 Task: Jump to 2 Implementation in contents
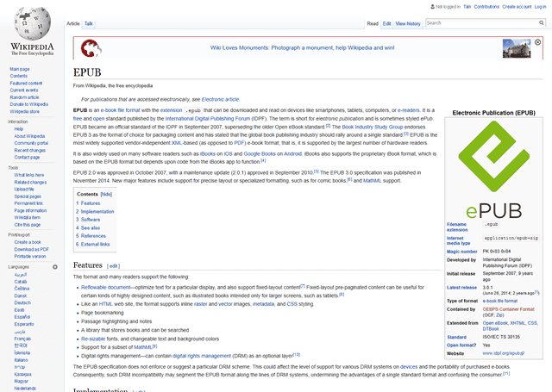pos(95,212)
